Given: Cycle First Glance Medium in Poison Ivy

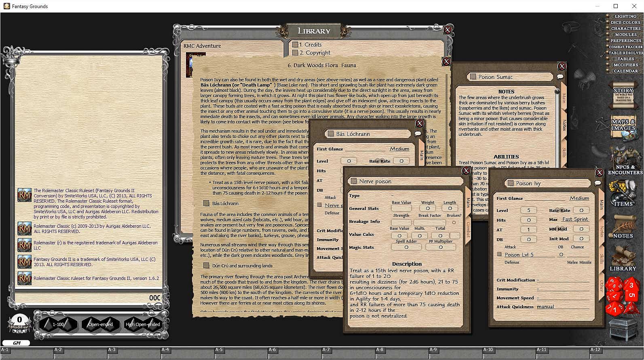Looking at the screenshot, I should [x=579, y=198].
